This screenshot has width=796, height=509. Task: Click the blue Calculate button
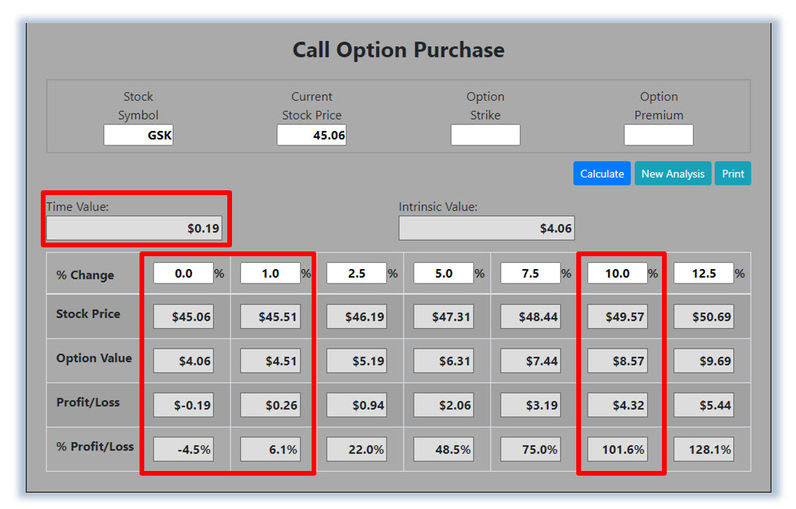(602, 174)
